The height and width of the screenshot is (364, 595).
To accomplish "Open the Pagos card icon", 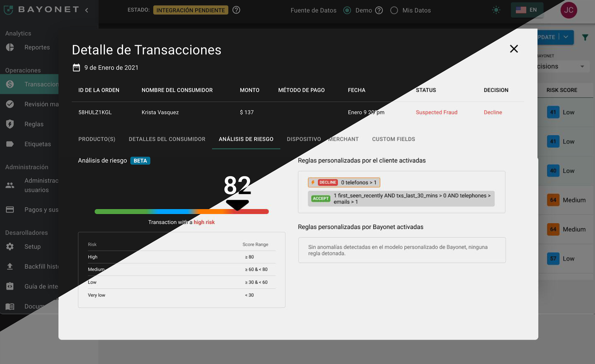I will click(x=10, y=210).
